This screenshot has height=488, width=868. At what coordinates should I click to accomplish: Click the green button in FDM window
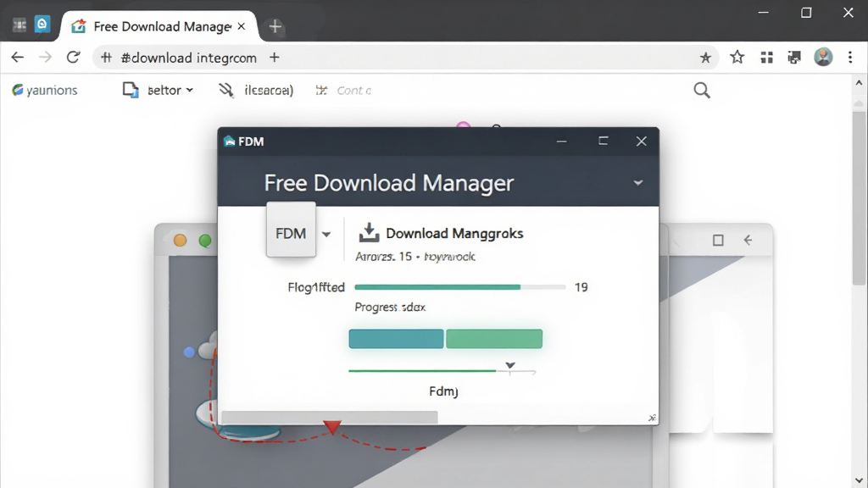point(494,339)
